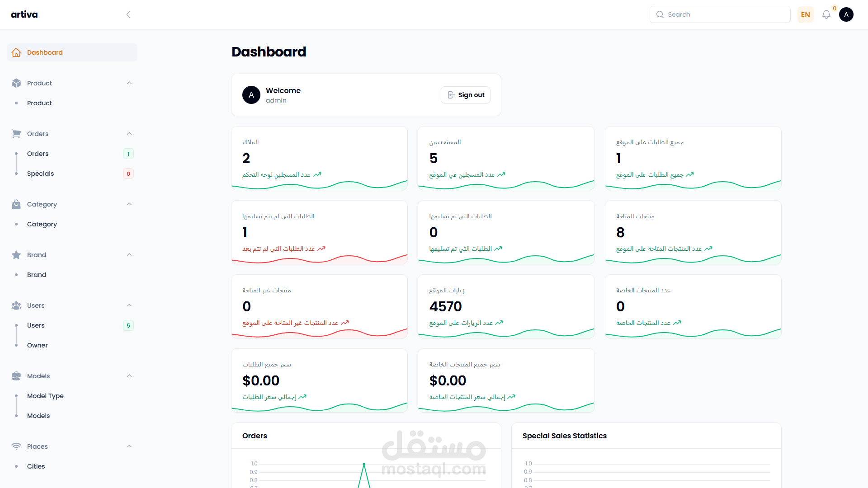Screen dimensions: 868x488
Task: Collapse the sidebar with the back arrow
Action: [x=128, y=14]
